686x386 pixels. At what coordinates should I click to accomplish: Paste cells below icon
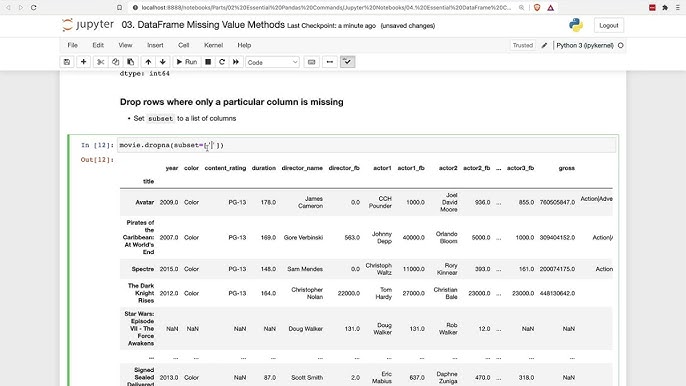[130, 62]
